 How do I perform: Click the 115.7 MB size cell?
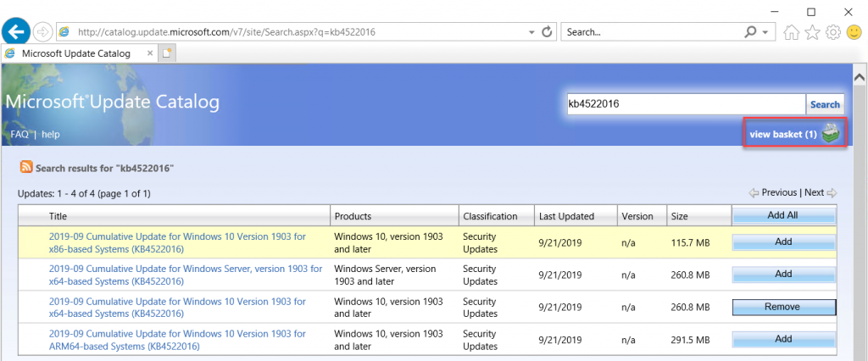pos(690,243)
